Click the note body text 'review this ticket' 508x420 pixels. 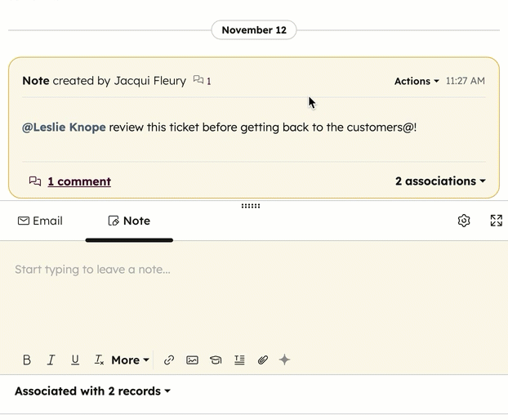[154, 127]
